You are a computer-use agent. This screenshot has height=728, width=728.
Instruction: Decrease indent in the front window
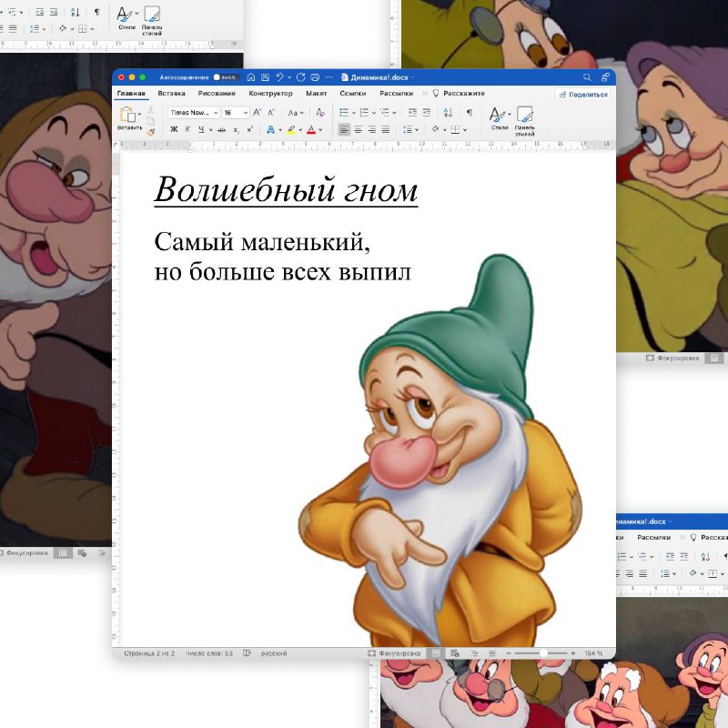click(412, 112)
